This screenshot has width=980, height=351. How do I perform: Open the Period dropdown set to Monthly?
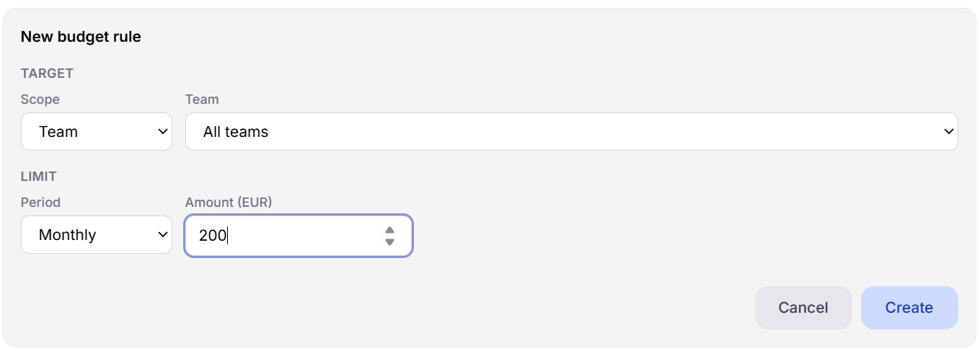pos(97,235)
